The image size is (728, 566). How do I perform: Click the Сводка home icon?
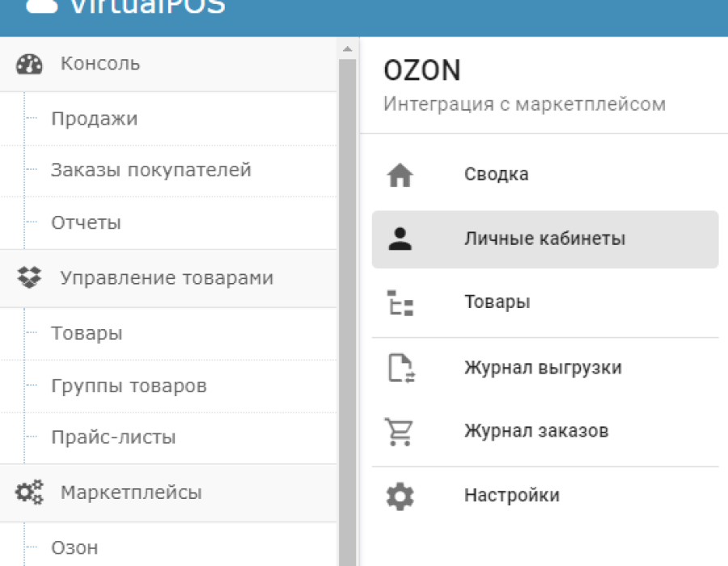400,175
